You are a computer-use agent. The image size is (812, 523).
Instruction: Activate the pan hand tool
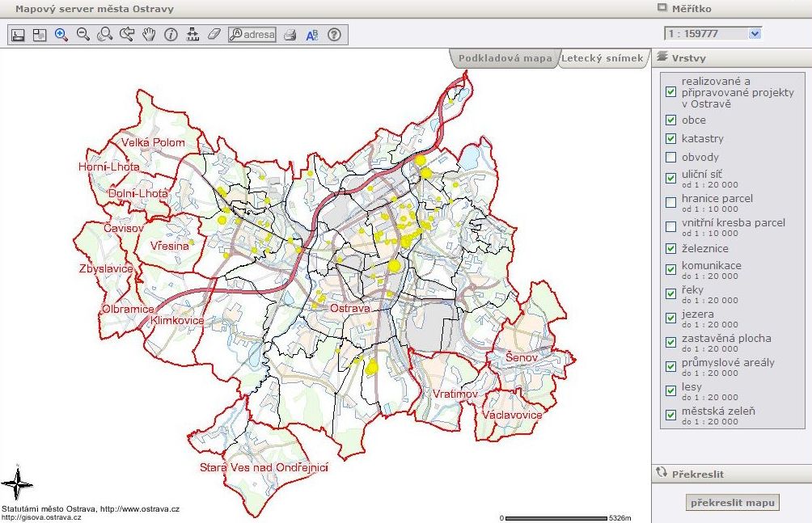pyautogui.click(x=149, y=34)
